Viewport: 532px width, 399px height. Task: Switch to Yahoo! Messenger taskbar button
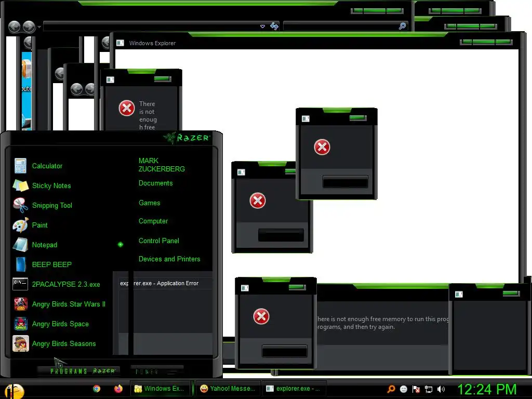[228, 389]
